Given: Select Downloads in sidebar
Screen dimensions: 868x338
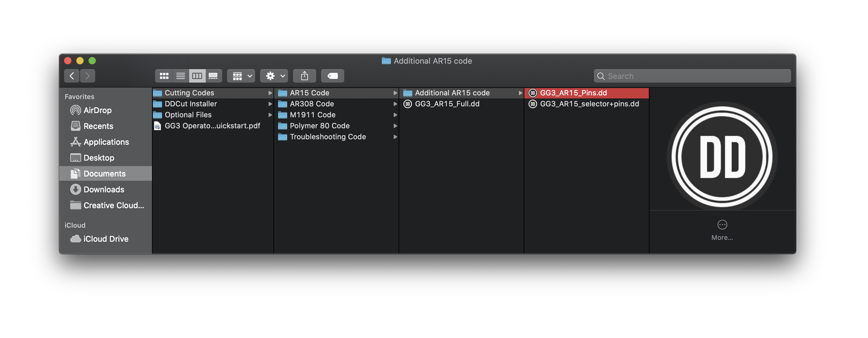Looking at the screenshot, I should coord(104,190).
